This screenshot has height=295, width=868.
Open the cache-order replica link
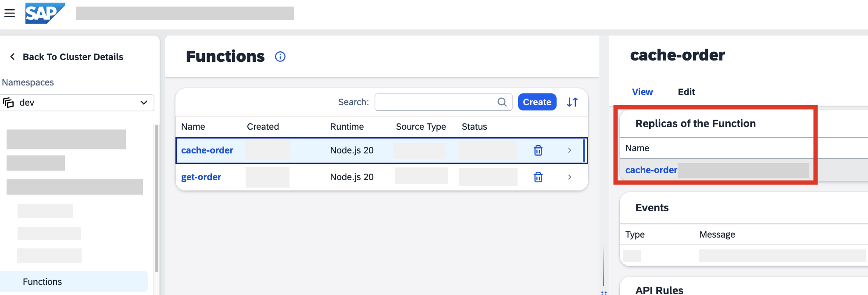pyautogui.click(x=651, y=170)
